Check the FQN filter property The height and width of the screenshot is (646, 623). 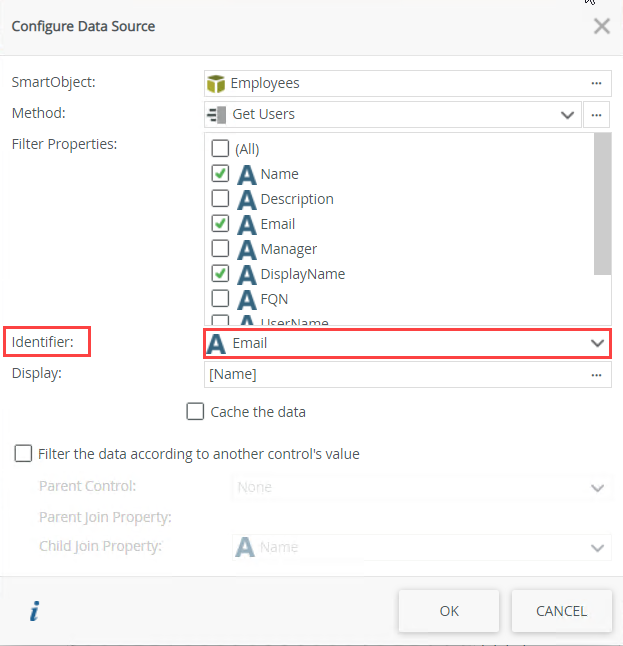click(x=220, y=299)
